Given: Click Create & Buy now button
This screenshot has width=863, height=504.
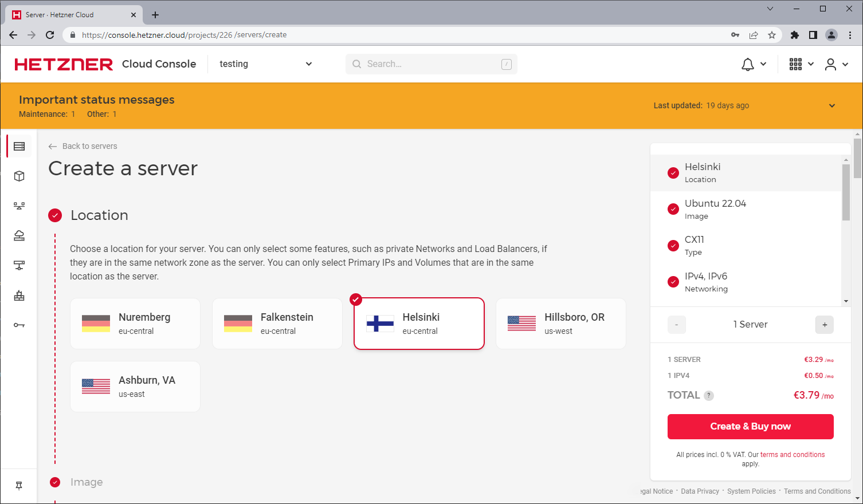Looking at the screenshot, I should [x=750, y=427].
